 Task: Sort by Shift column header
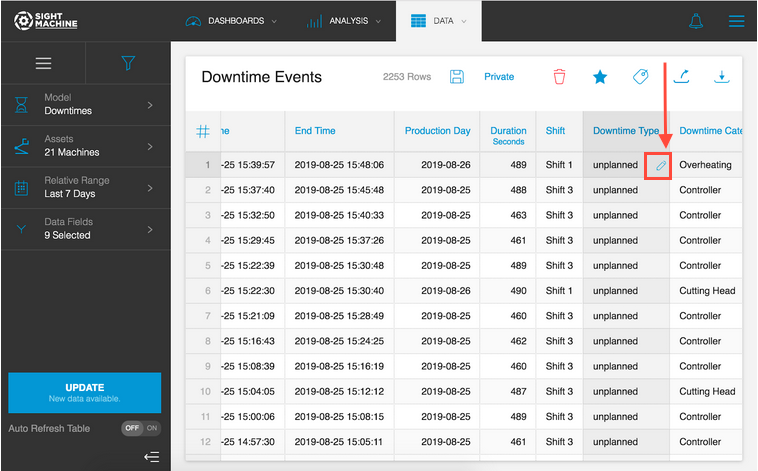[x=555, y=131]
